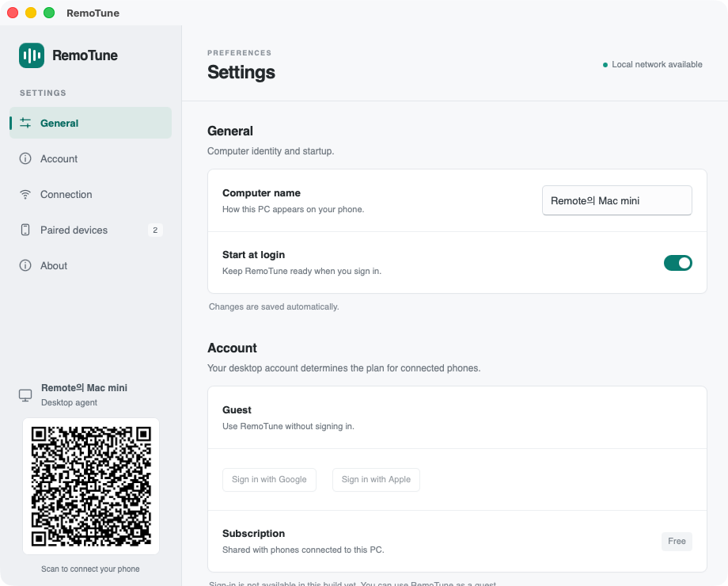The image size is (728, 586).
Task: Click the Paired devices phone icon
Action: (x=25, y=230)
